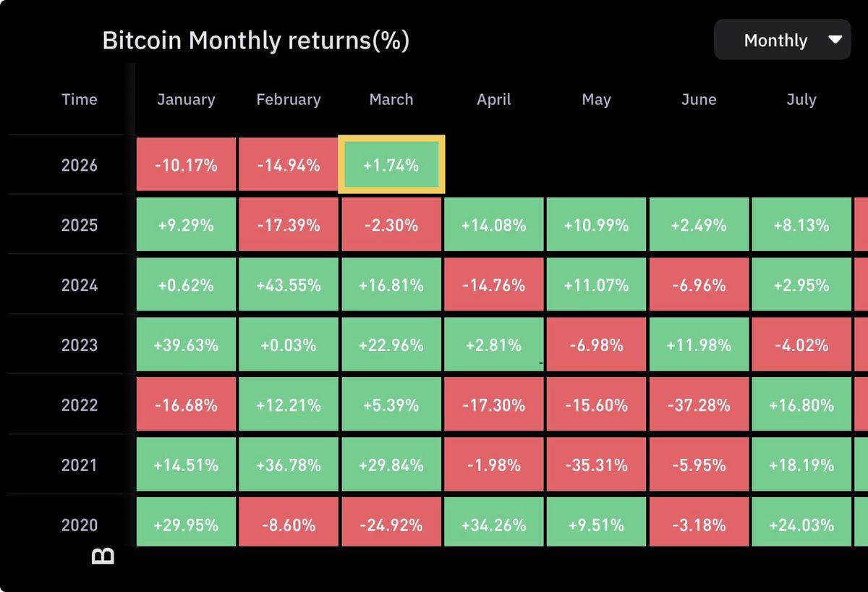Click the January column header
This screenshot has width=868, height=592.
tap(186, 100)
